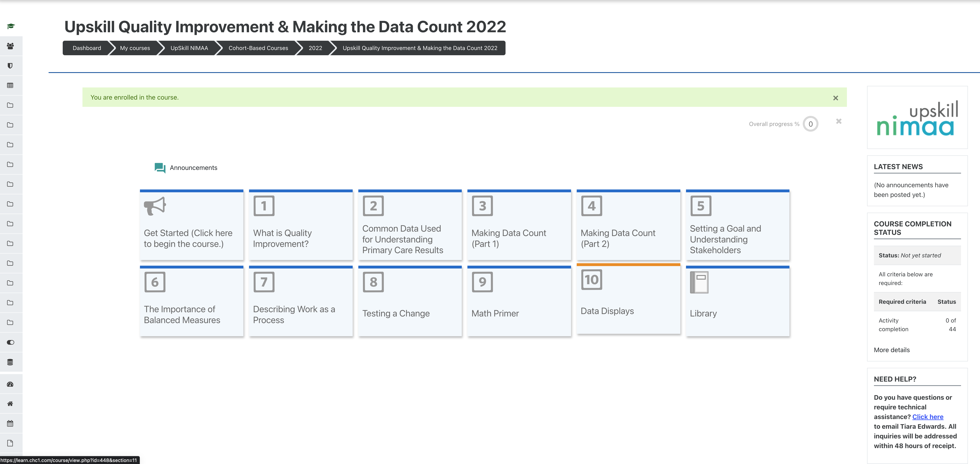Click the graduation cap course icon
This screenshot has width=980, height=464.
tap(11, 26)
